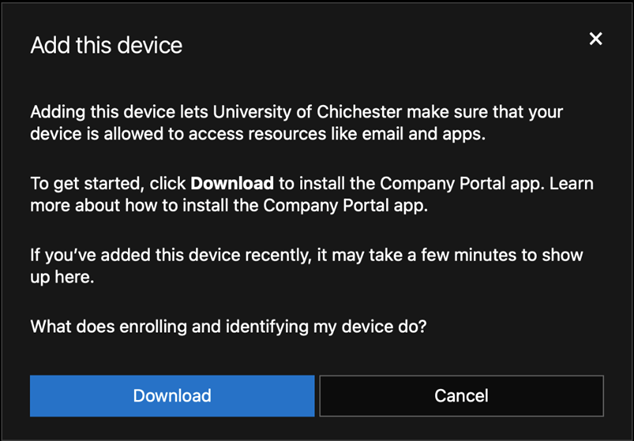Click the 'Add this device' heading

[x=106, y=45]
